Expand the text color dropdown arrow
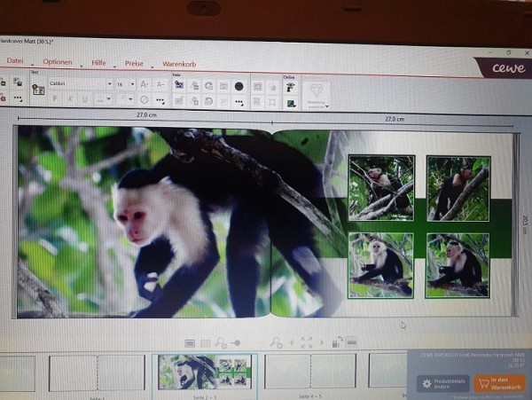The width and height of the screenshot is (532, 400). (x=108, y=99)
